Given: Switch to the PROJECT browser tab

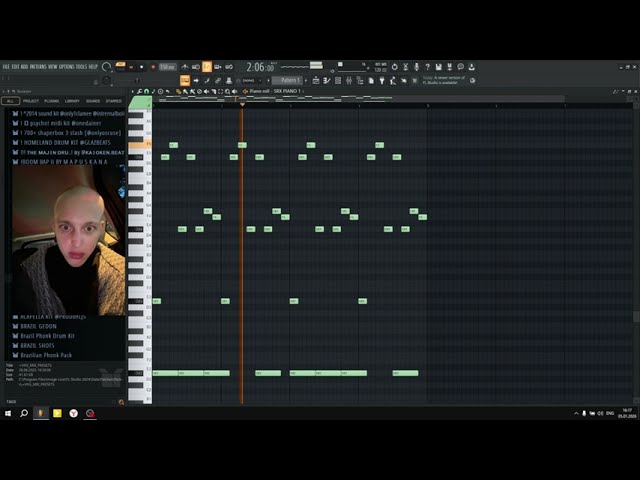Looking at the screenshot, I should [31, 101].
